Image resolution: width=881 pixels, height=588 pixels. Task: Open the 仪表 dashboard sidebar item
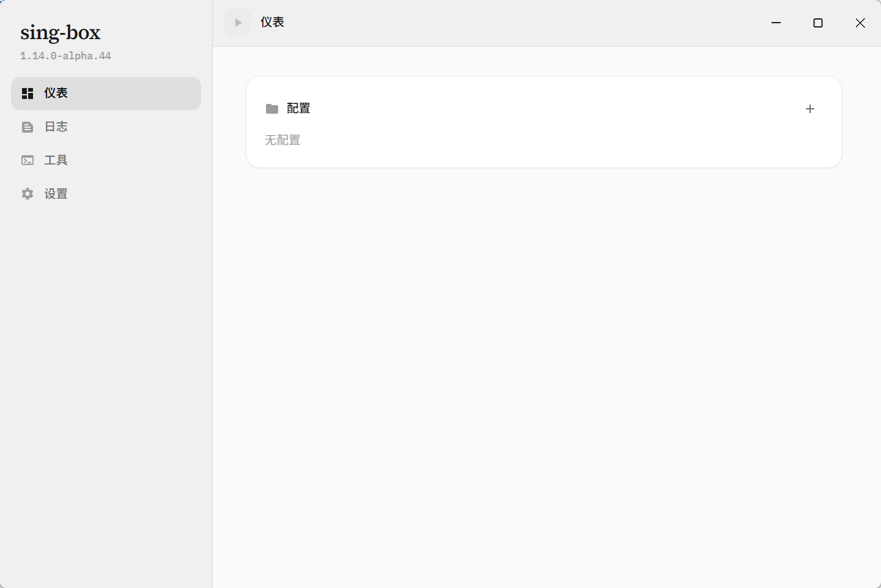(106, 94)
